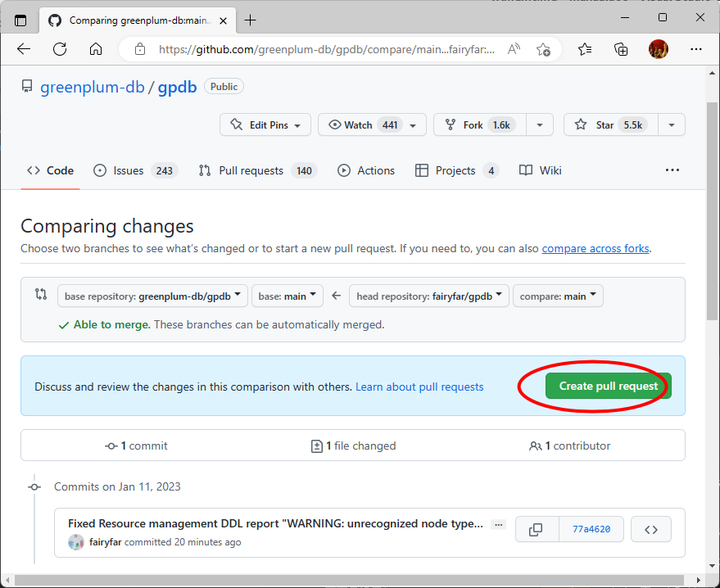The height and width of the screenshot is (588, 720).
Task: Open the browser profile avatar
Action: tap(659, 49)
